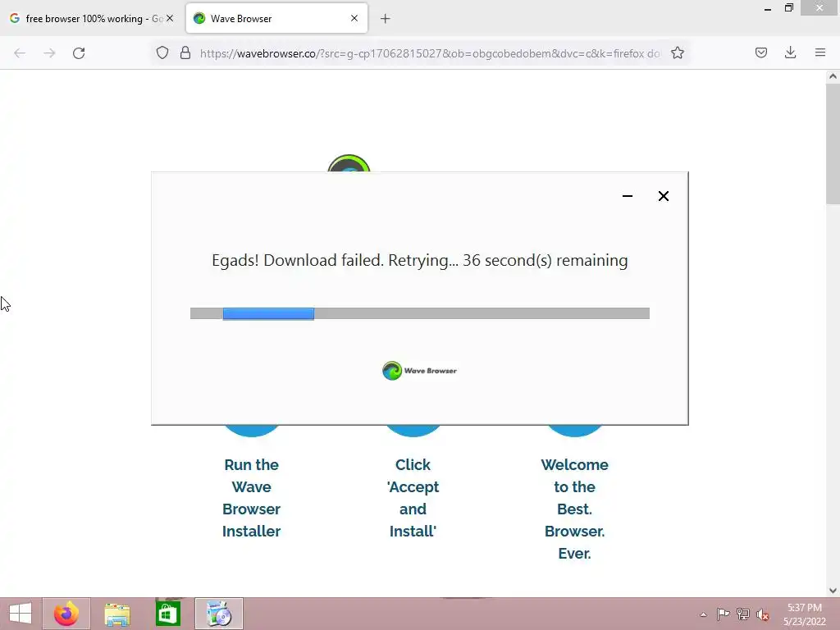Open Action Center flag icon

[723, 614]
